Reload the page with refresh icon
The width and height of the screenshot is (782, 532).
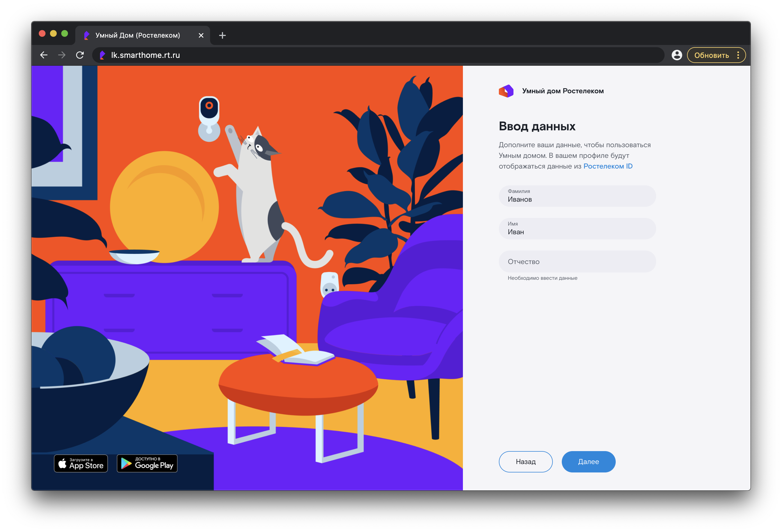pos(80,55)
